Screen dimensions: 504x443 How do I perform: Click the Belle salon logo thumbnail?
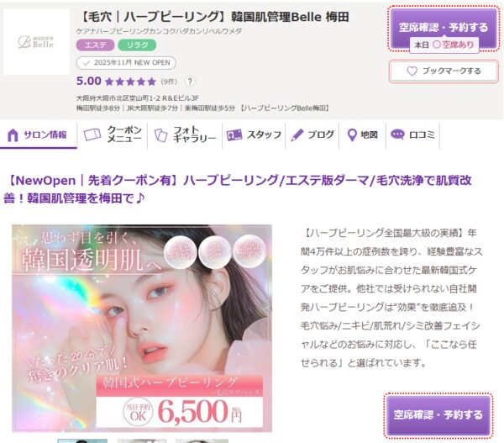pos(36,42)
